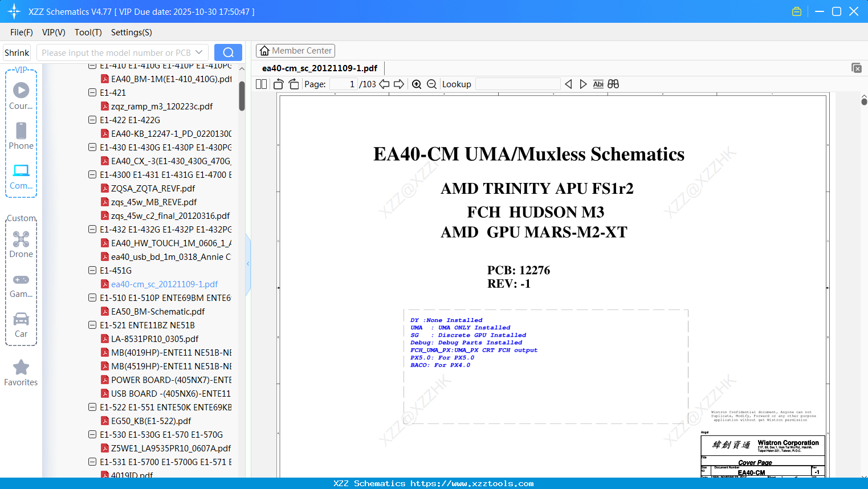
Task: Open the Settings(S) menu
Action: tap(132, 32)
